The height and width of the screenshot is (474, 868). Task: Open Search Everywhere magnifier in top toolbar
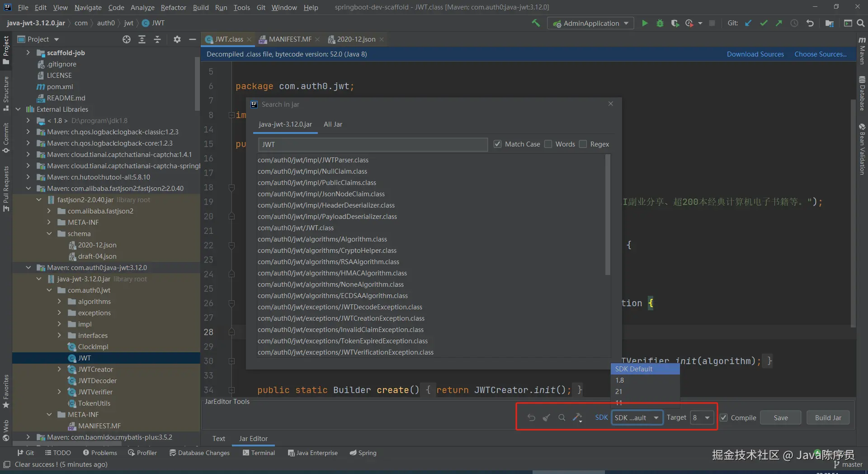pyautogui.click(x=861, y=23)
